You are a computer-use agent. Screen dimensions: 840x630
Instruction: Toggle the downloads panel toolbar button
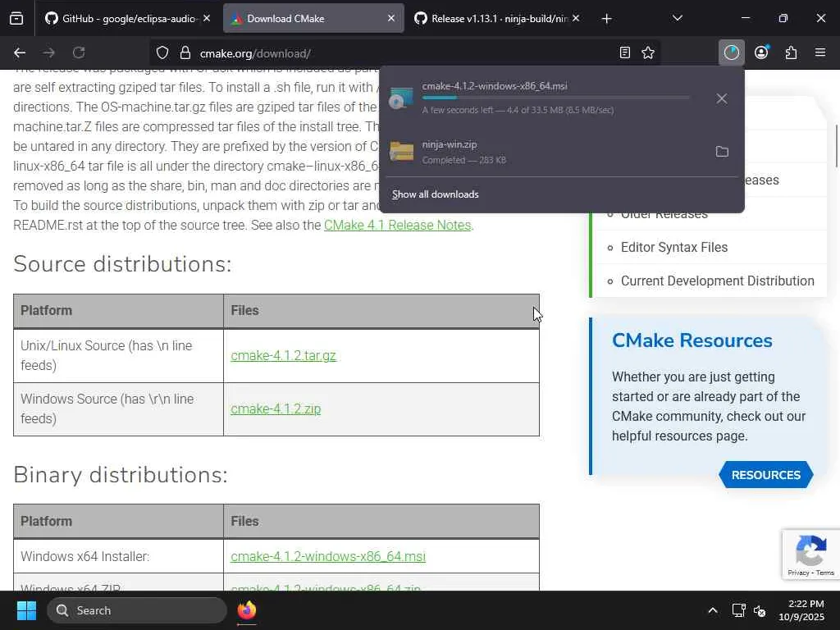click(x=731, y=52)
